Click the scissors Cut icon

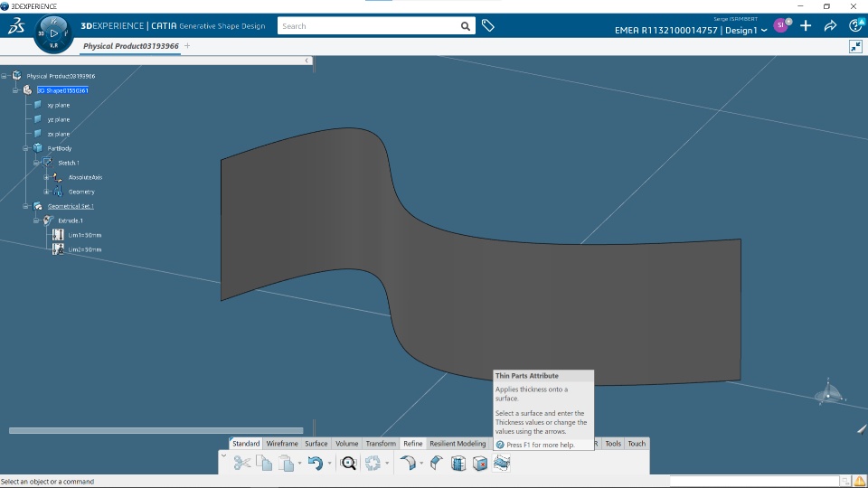(x=242, y=463)
